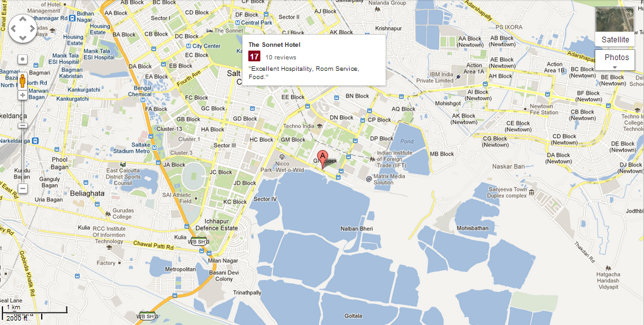Open the 10 reviews link
644x325 pixels.
pyautogui.click(x=280, y=58)
